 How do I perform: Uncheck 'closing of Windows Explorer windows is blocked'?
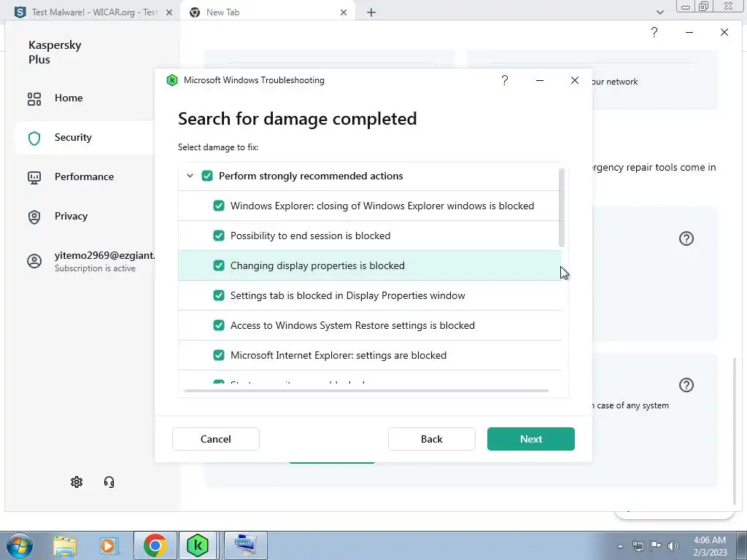pyautogui.click(x=219, y=206)
